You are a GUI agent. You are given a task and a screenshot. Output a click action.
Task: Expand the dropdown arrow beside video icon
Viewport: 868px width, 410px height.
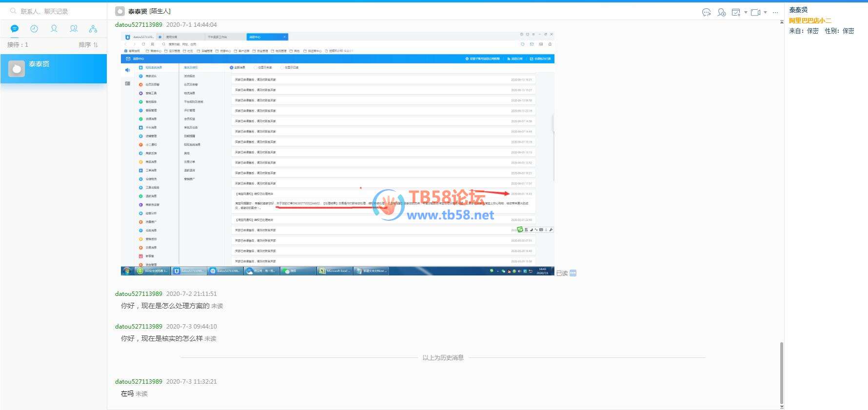(x=765, y=12)
